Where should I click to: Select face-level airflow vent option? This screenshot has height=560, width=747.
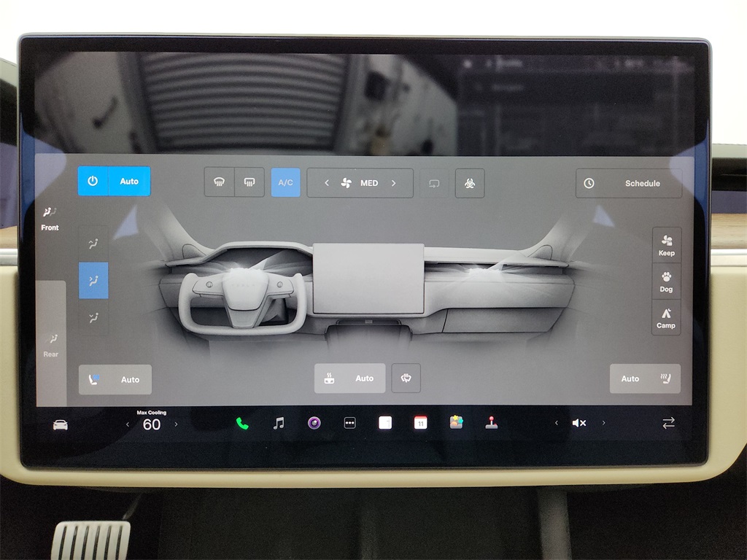pos(93,244)
